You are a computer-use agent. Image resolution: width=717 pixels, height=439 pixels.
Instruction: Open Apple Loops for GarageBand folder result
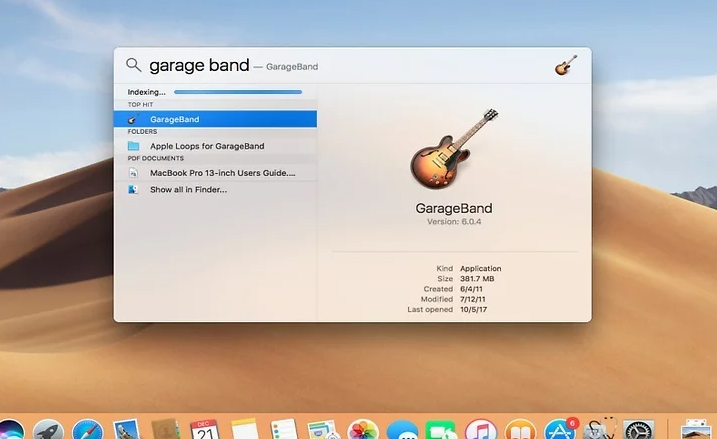[x=215, y=146]
